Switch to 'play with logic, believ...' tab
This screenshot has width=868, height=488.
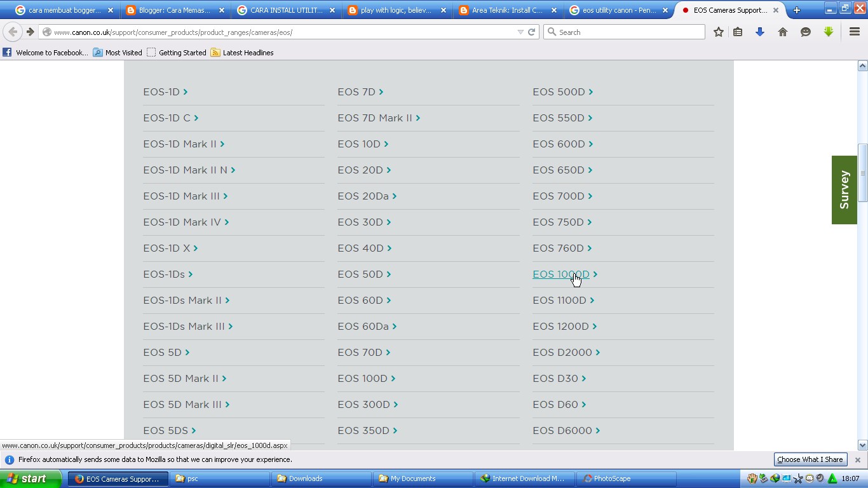(x=396, y=10)
